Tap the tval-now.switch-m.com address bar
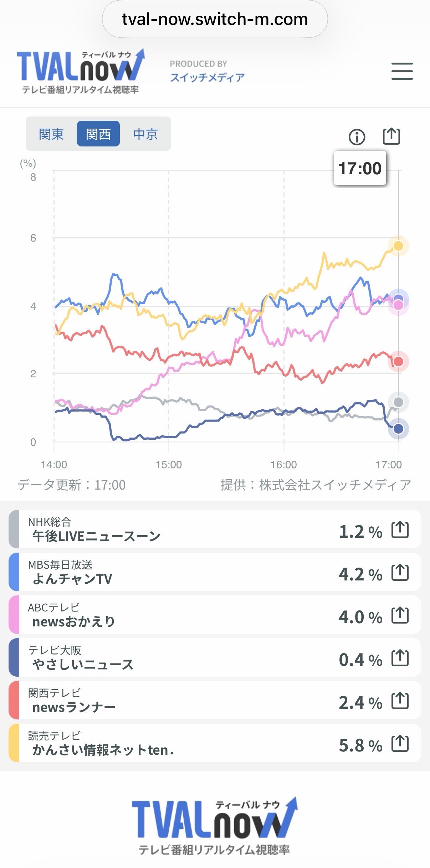This screenshot has width=430, height=868. tap(215, 19)
